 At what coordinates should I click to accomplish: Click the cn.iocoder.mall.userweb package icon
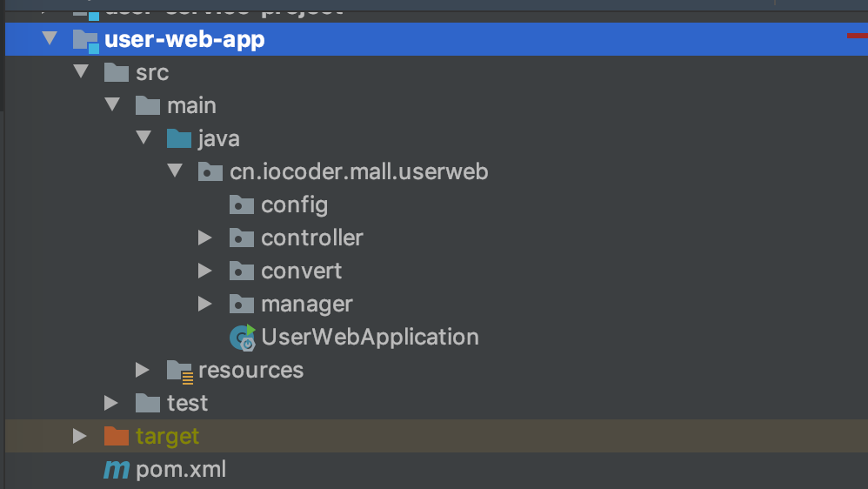[210, 172]
